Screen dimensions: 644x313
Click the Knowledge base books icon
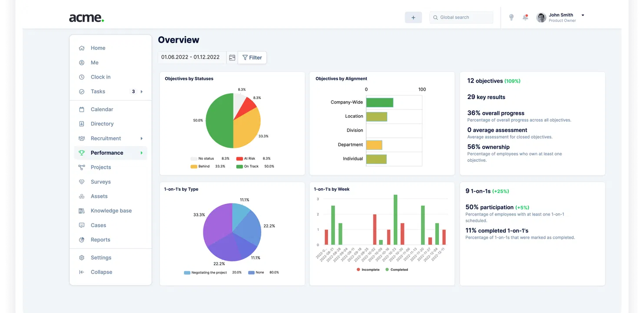coord(82,211)
